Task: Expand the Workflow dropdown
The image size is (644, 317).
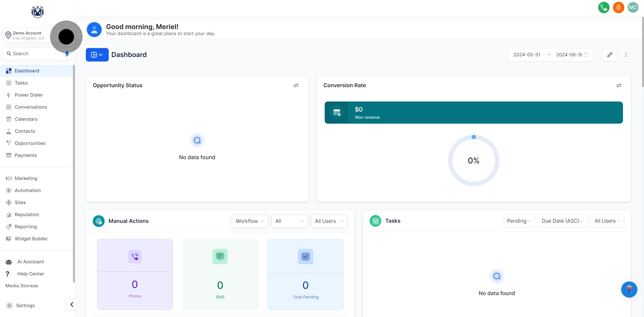Action: click(x=250, y=221)
